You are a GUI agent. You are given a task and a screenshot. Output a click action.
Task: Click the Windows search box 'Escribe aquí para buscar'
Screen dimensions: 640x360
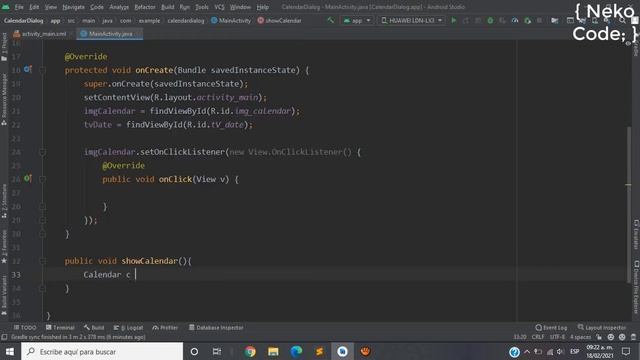[102, 351]
